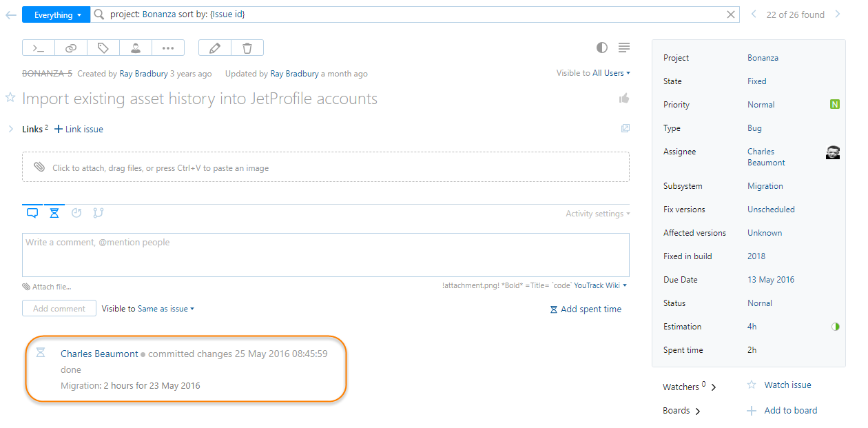Open the Activity settings dropdown
The width and height of the screenshot is (868, 428).
pyautogui.click(x=597, y=213)
